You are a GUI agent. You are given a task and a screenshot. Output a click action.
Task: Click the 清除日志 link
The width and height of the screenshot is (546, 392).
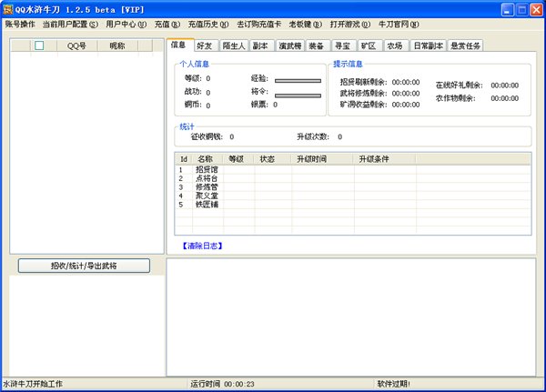click(x=201, y=246)
